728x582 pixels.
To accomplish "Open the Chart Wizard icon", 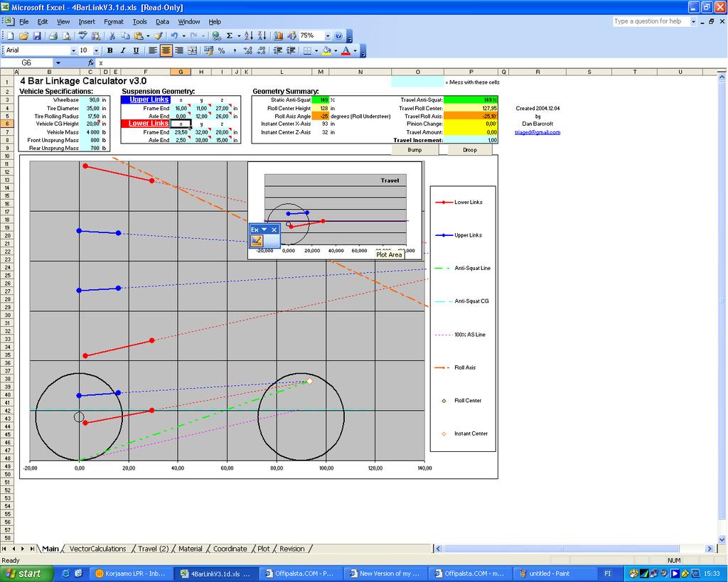I will [x=278, y=36].
